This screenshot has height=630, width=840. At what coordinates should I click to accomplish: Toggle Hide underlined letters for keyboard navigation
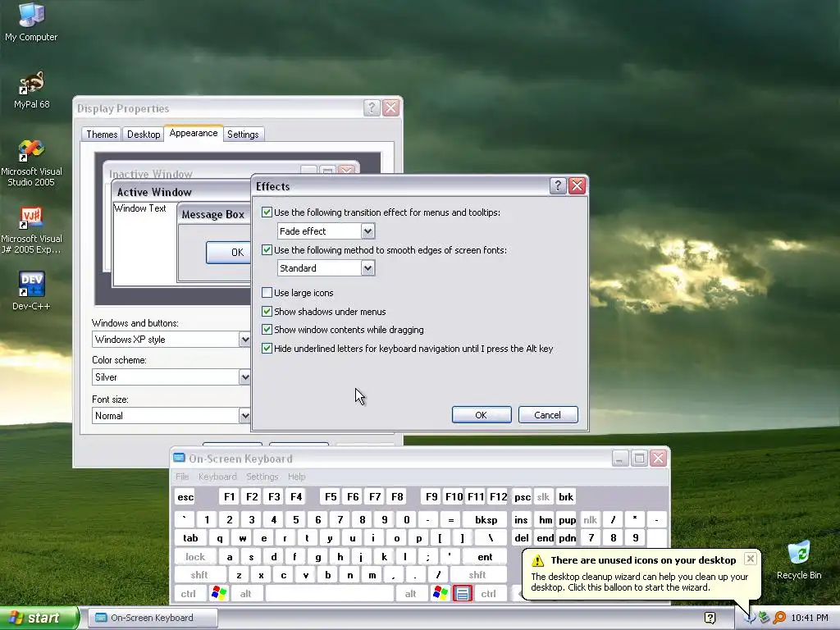pyautogui.click(x=267, y=348)
